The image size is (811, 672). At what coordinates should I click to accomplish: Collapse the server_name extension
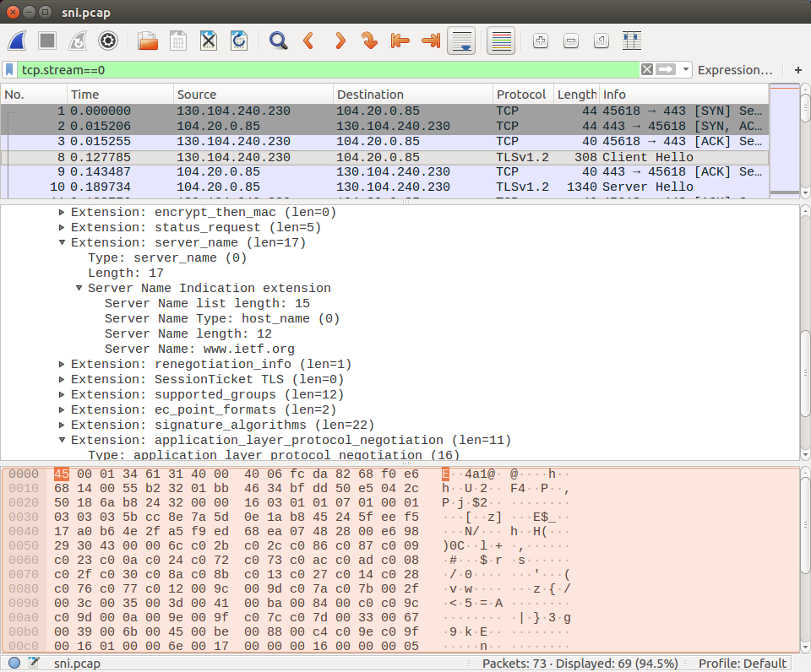tap(62, 242)
